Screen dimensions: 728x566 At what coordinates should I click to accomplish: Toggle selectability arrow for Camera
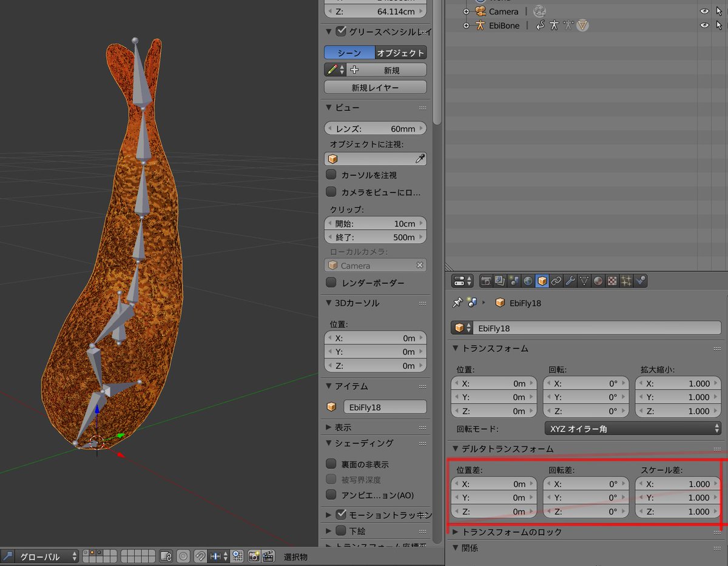pyautogui.click(x=720, y=12)
